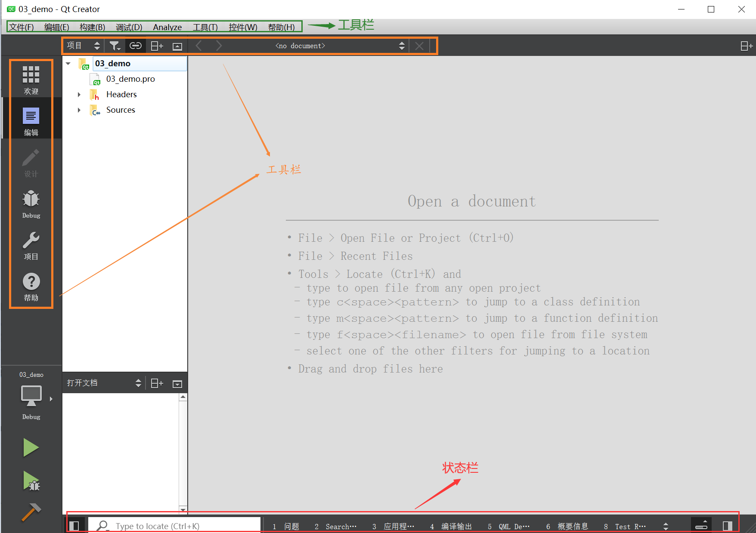Screen dimensions: 756x533
Task: Open the 帮助(H) menu
Action: point(282,27)
